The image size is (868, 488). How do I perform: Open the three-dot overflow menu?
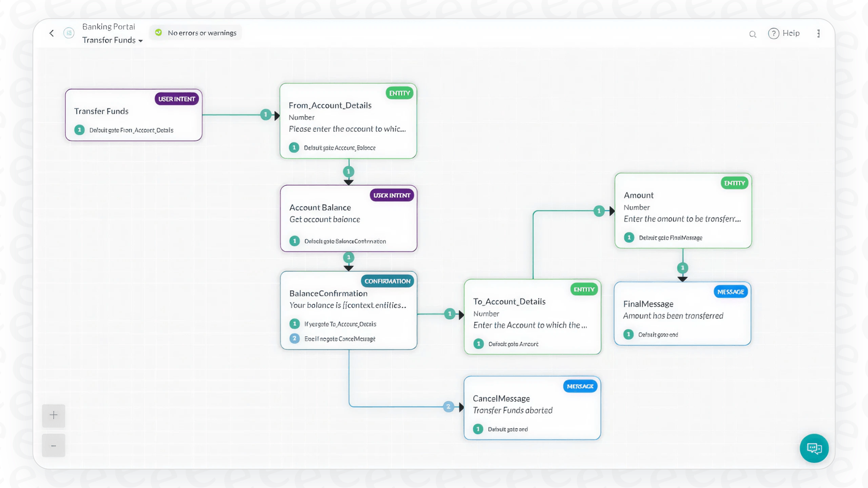818,33
